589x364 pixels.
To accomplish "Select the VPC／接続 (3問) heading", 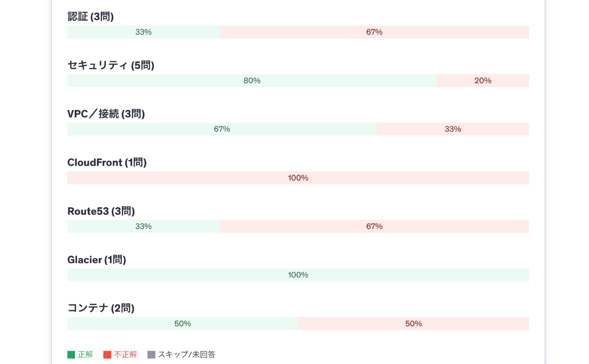I will click(106, 114).
